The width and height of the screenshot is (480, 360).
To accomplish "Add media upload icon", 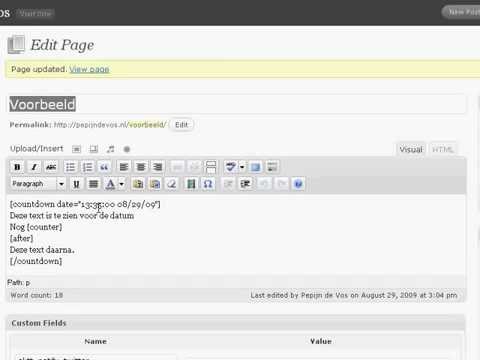I will pyautogui.click(x=127, y=149).
